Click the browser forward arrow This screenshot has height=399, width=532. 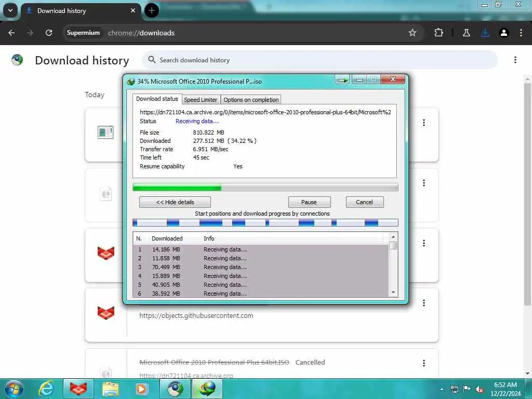30,33
